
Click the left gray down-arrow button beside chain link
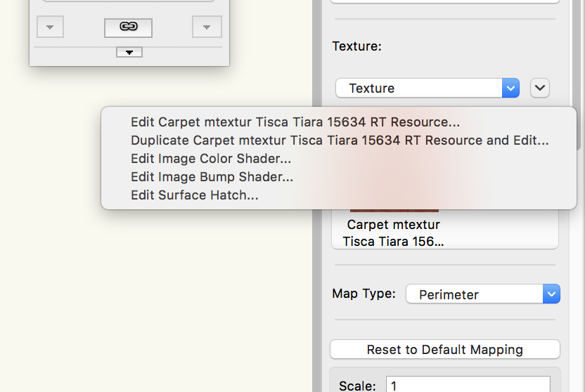pyautogui.click(x=50, y=27)
